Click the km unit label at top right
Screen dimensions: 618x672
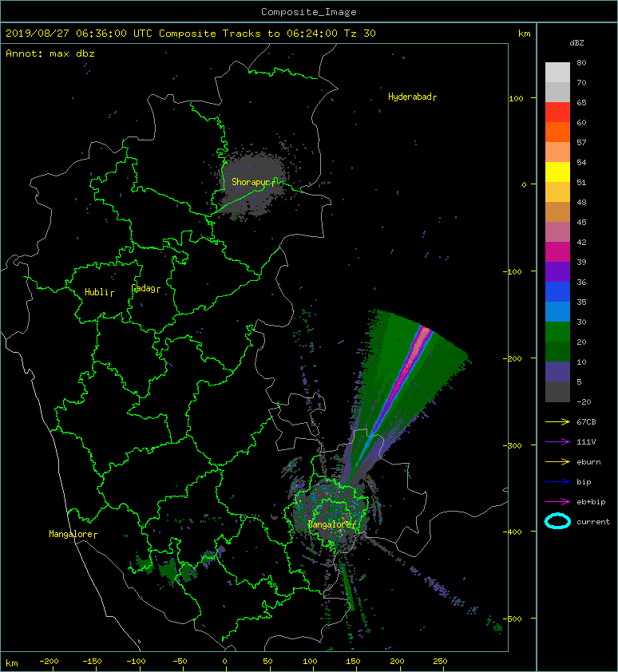(524, 34)
